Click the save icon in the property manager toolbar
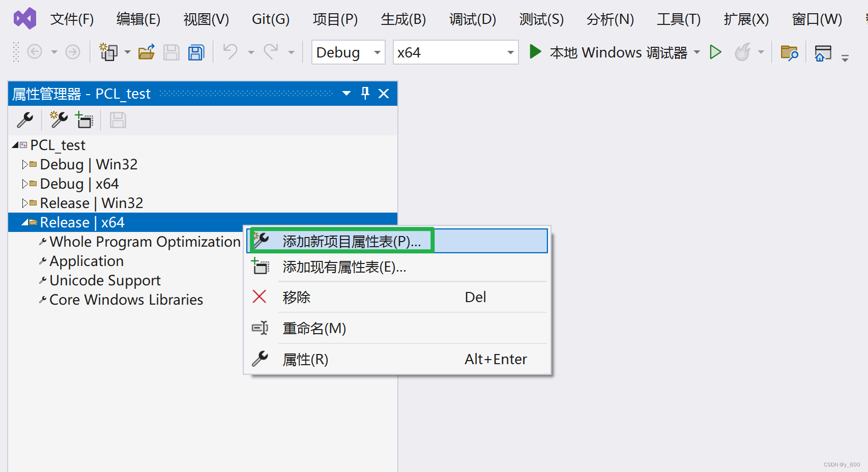This screenshot has height=472, width=868. pyautogui.click(x=117, y=120)
